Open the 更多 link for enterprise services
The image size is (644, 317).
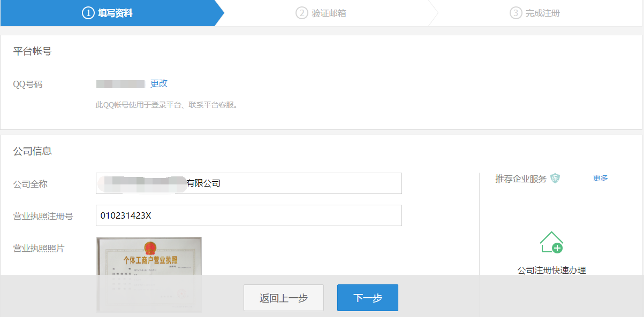(600, 178)
